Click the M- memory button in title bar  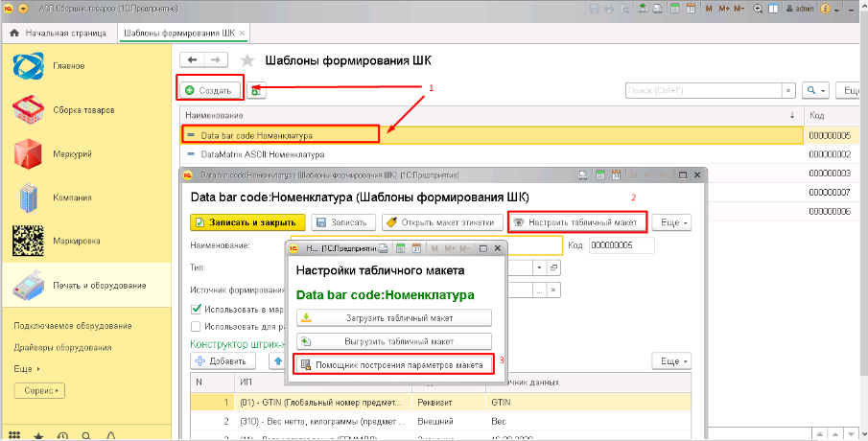tap(739, 9)
